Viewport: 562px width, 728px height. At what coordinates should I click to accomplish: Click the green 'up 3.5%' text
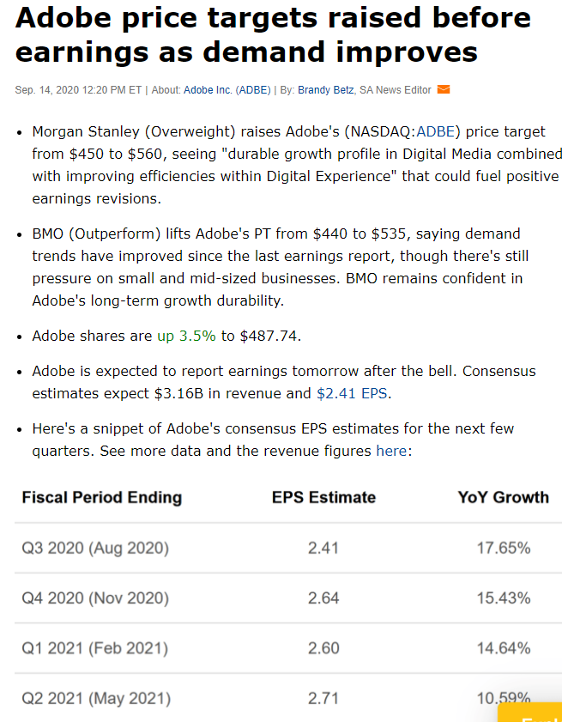tap(186, 336)
